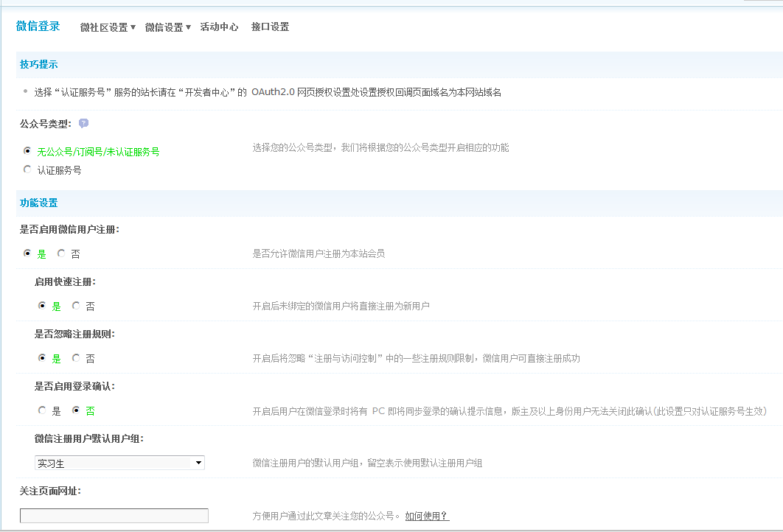Select 无公众号/订阅号/未认证服务号 radio button
Screen dimensions: 783x532
(27, 151)
